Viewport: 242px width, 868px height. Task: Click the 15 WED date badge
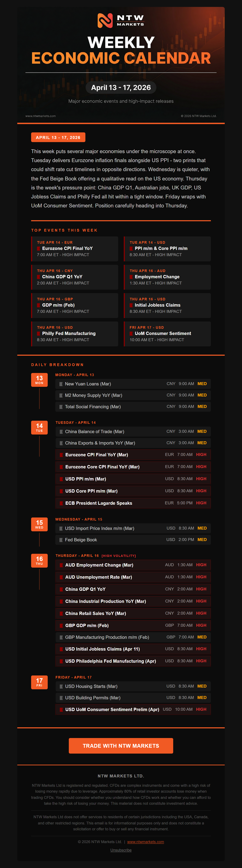click(x=39, y=524)
